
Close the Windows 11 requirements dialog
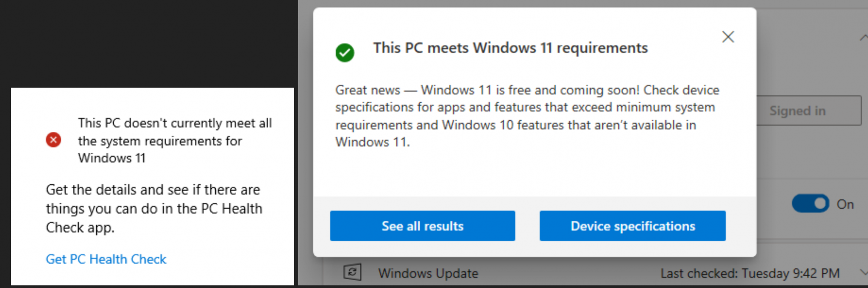pos(728,37)
